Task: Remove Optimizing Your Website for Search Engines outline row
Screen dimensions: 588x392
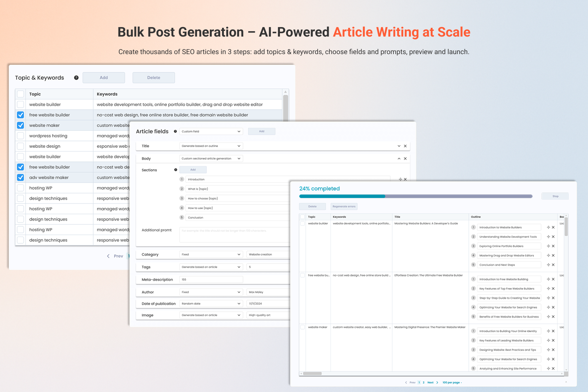Action: tap(553, 307)
